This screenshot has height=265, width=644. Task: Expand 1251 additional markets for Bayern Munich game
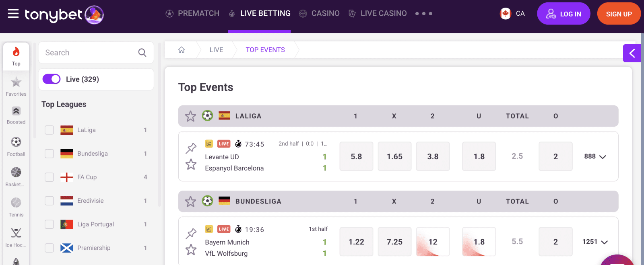click(596, 242)
